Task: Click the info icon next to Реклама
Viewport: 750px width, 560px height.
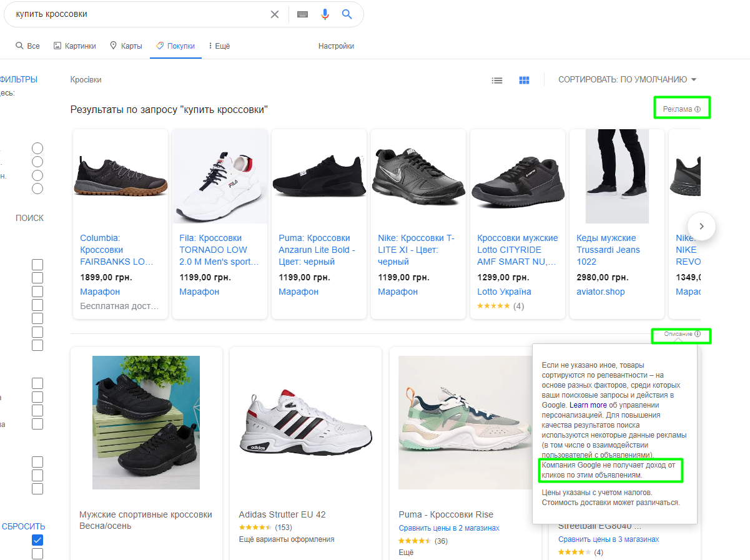Action: (x=698, y=109)
